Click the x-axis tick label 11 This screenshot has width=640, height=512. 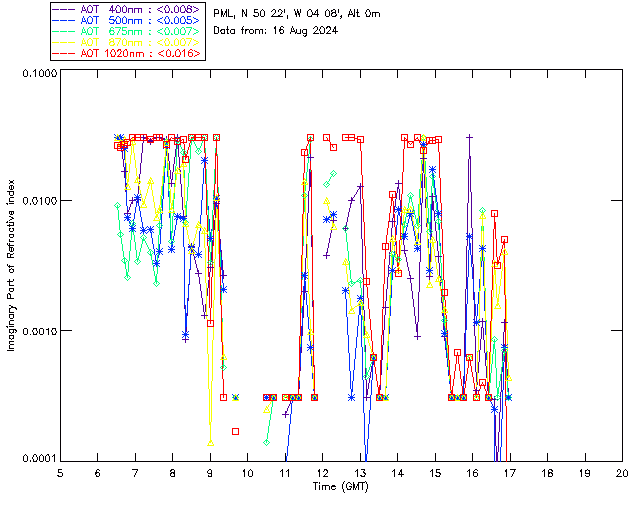click(285, 473)
